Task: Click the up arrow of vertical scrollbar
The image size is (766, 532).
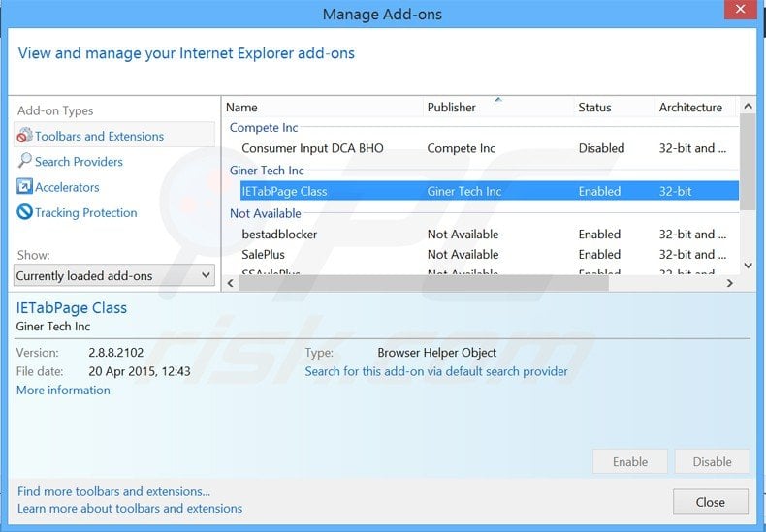Action: point(748,106)
